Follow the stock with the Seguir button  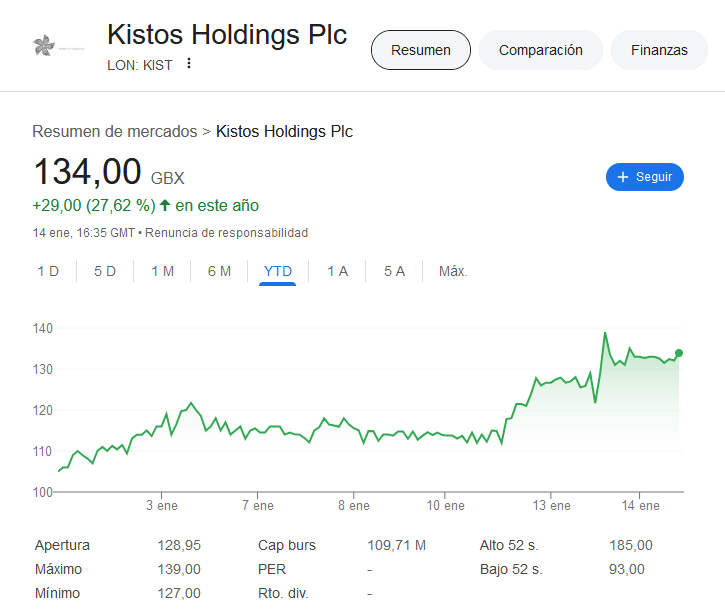click(645, 177)
